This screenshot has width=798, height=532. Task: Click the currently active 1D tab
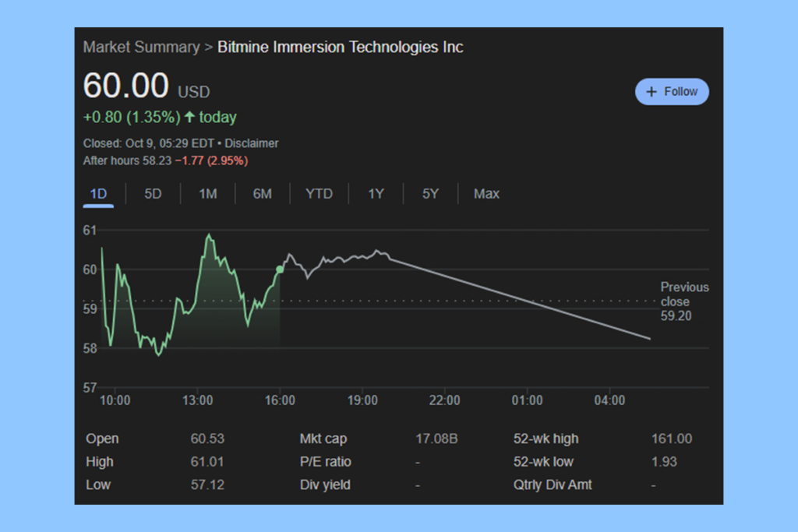coord(97,193)
